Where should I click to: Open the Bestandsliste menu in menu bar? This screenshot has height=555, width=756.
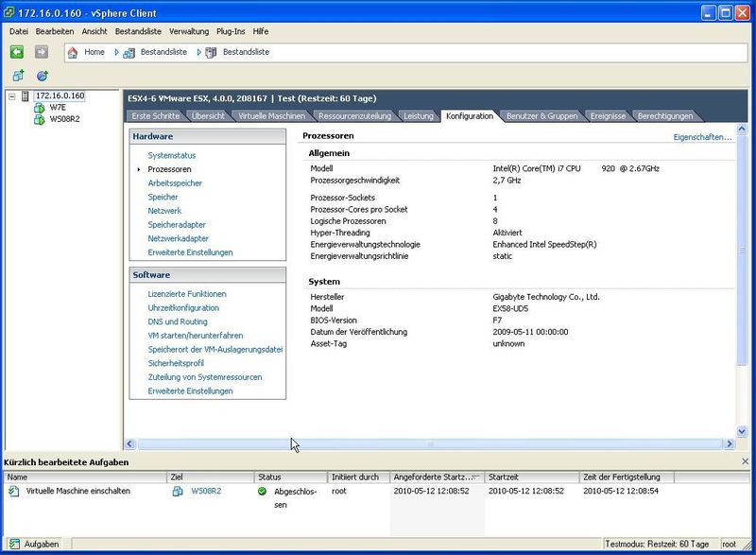coord(138,31)
